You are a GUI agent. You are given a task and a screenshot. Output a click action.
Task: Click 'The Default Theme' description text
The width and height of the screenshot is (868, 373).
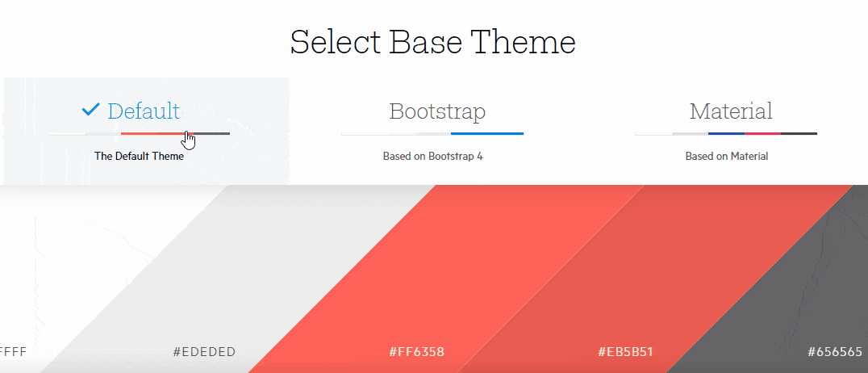click(x=139, y=157)
